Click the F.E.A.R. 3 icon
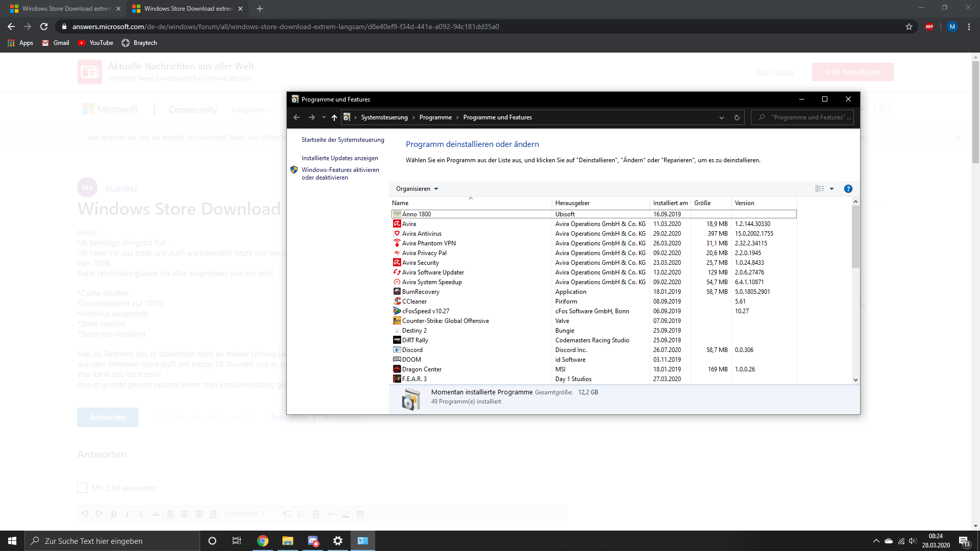980x551 pixels. (397, 379)
